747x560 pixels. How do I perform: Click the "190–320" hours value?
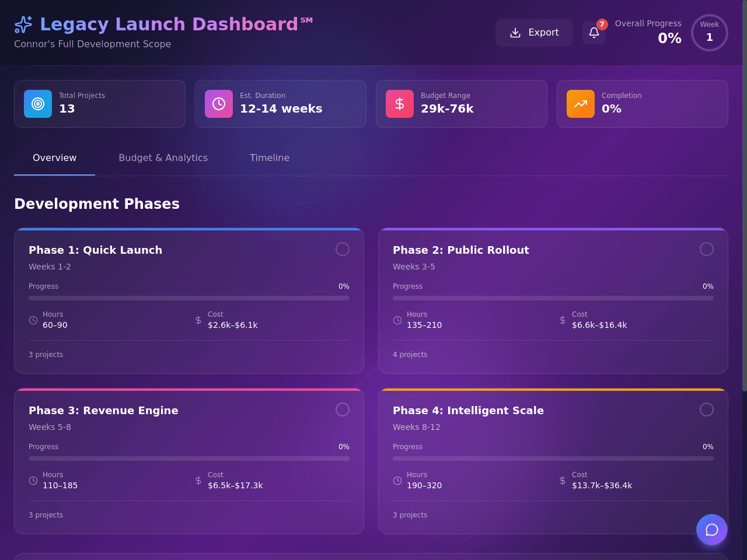click(x=424, y=485)
